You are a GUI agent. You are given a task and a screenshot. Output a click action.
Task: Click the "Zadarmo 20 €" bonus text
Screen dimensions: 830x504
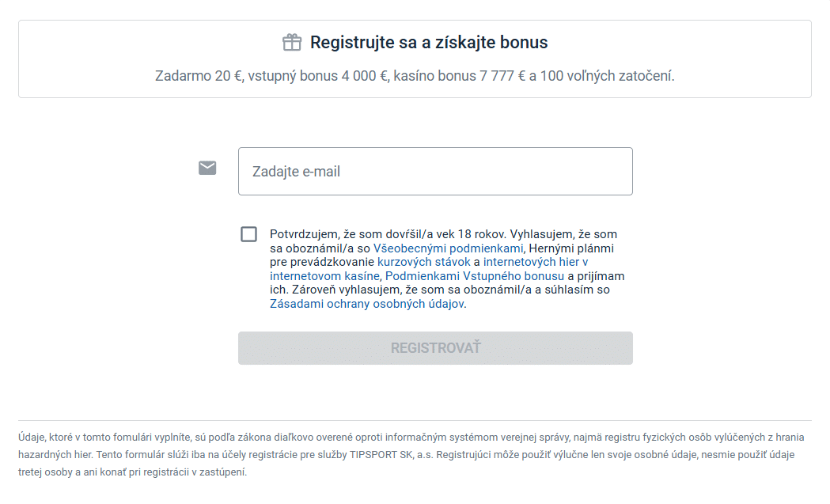[198, 77]
